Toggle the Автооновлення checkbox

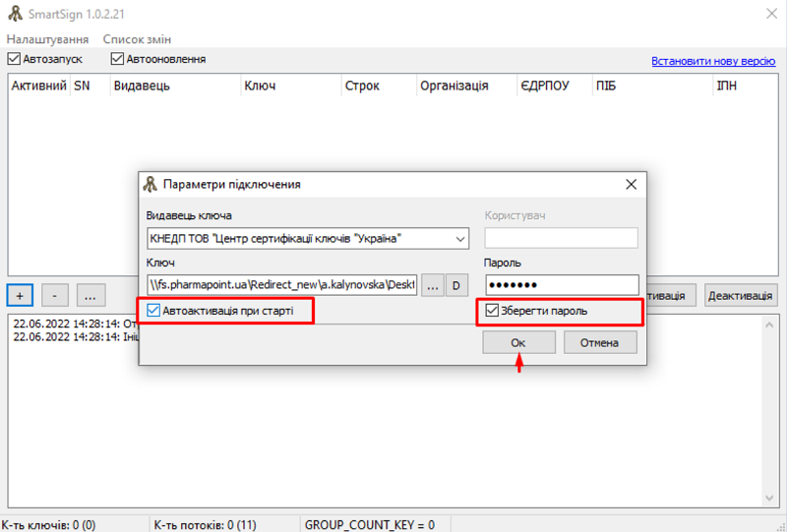(x=117, y=59)
